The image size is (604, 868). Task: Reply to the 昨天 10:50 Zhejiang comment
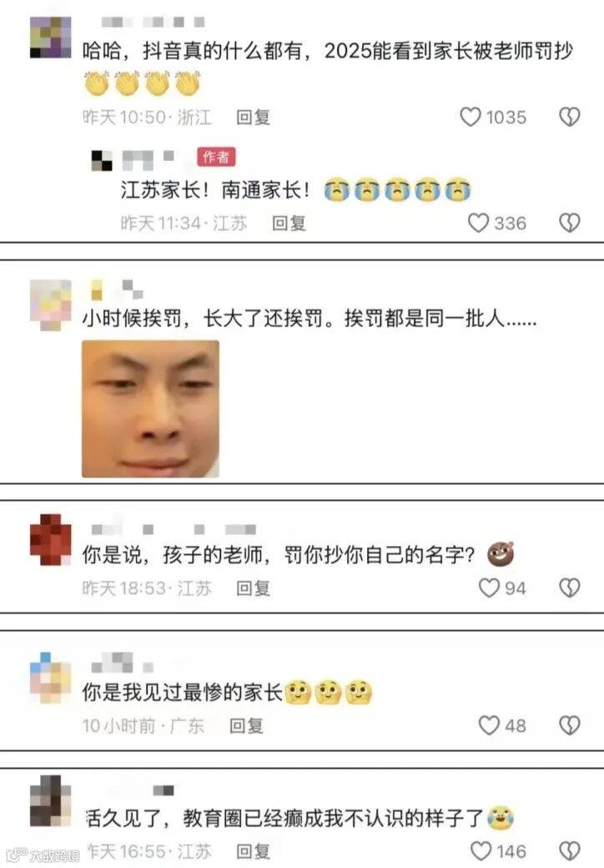coord(253,118)
